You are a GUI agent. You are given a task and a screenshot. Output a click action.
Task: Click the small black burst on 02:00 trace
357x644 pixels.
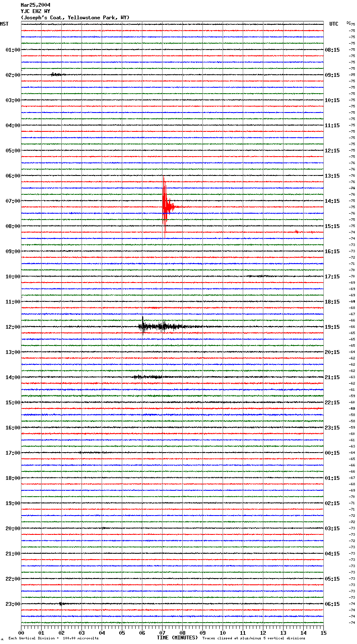click(x=58, y=75)
